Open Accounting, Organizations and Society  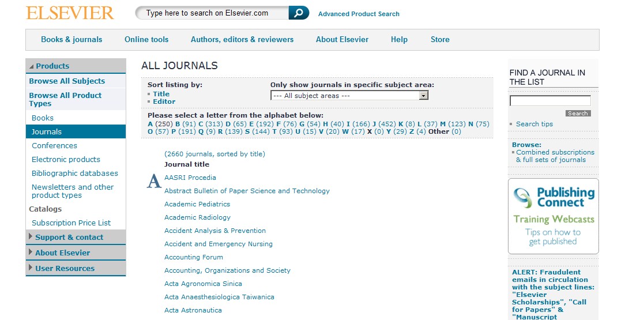click(x=227, y=270)
